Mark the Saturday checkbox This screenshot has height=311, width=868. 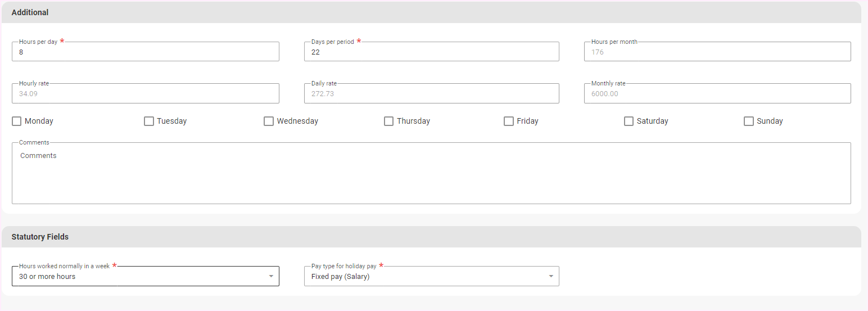click(629, 121)
